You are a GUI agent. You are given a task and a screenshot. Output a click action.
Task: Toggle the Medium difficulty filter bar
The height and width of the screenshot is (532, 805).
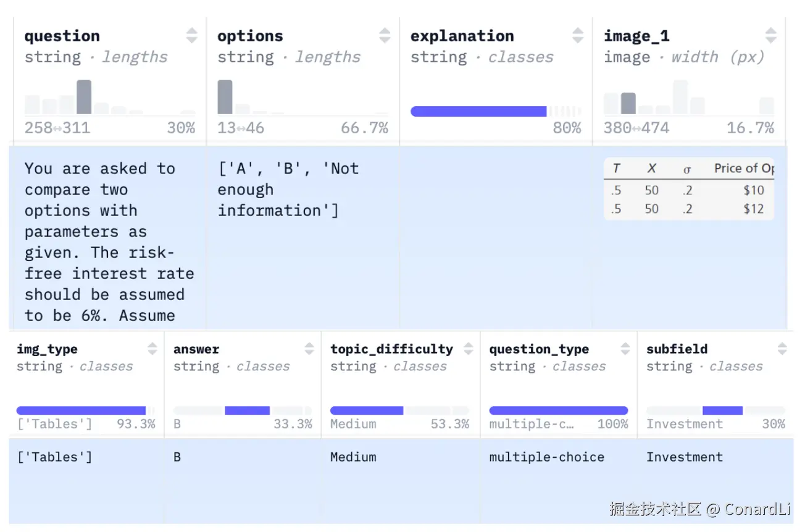pyautogui.click(x=365, y=410)
